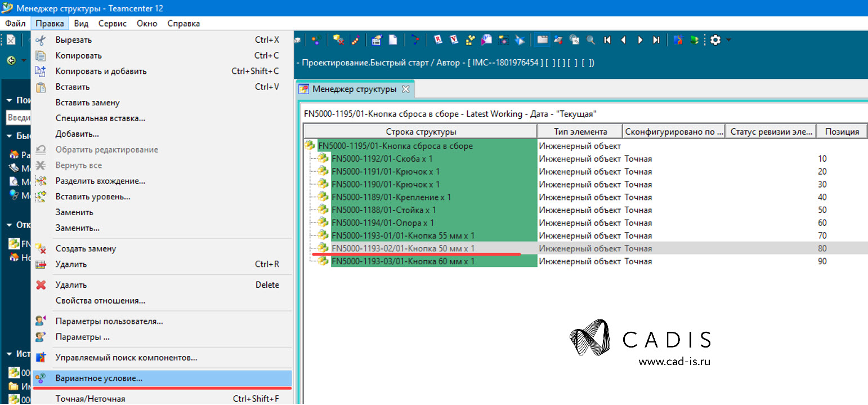Click the red R revision rule toolbar icon
This screenshot has height=405, width=868.
point(438,40)
